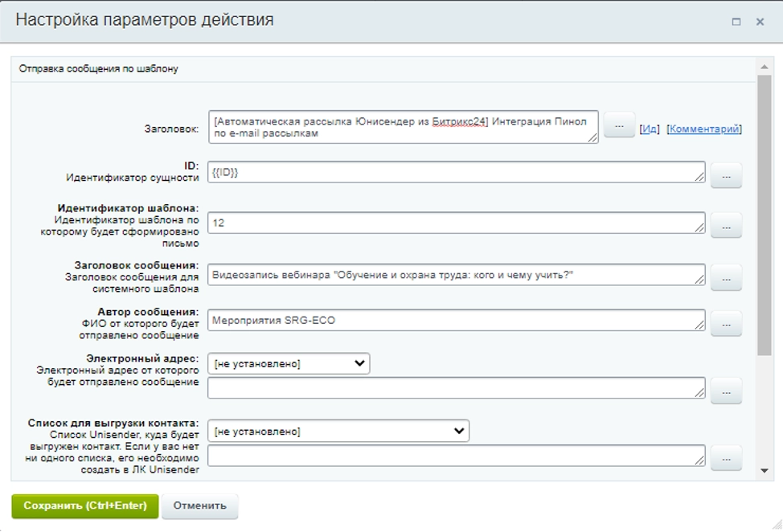Expand the Электронный адрес dropdown
The image size is (783, 532).
click(x=289, y=364)
